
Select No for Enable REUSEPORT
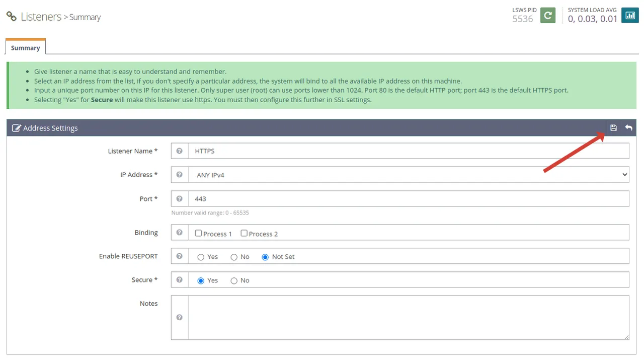234,257
